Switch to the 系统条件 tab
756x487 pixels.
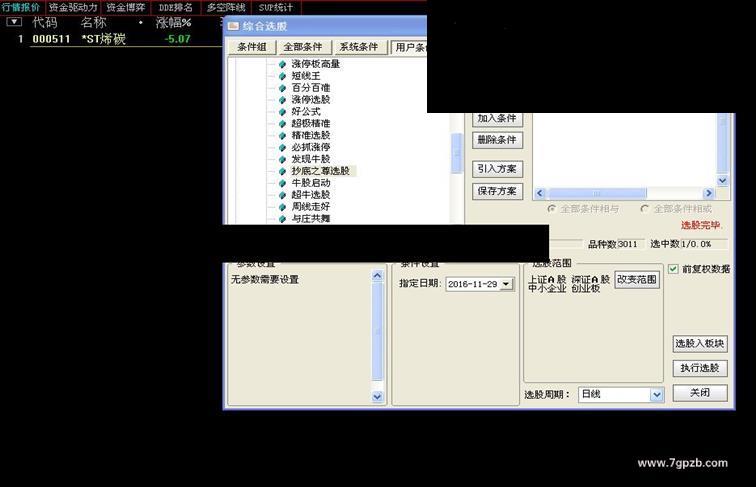click(x=359, y=47)
